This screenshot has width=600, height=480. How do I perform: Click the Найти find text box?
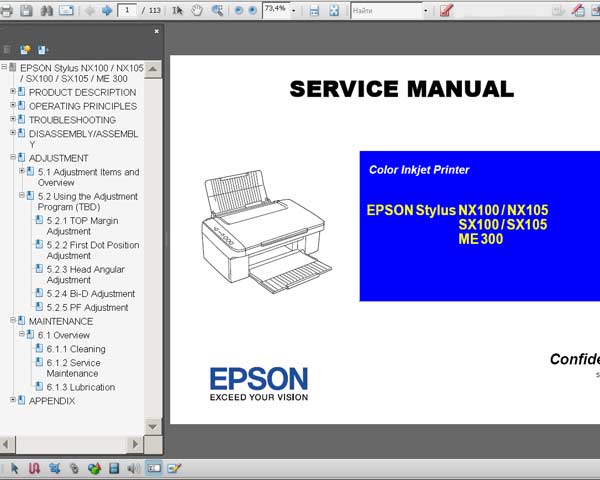(386, 11)
